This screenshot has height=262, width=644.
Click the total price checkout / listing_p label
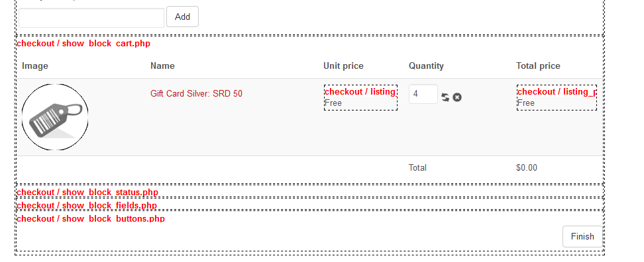(x=557, y=91)
